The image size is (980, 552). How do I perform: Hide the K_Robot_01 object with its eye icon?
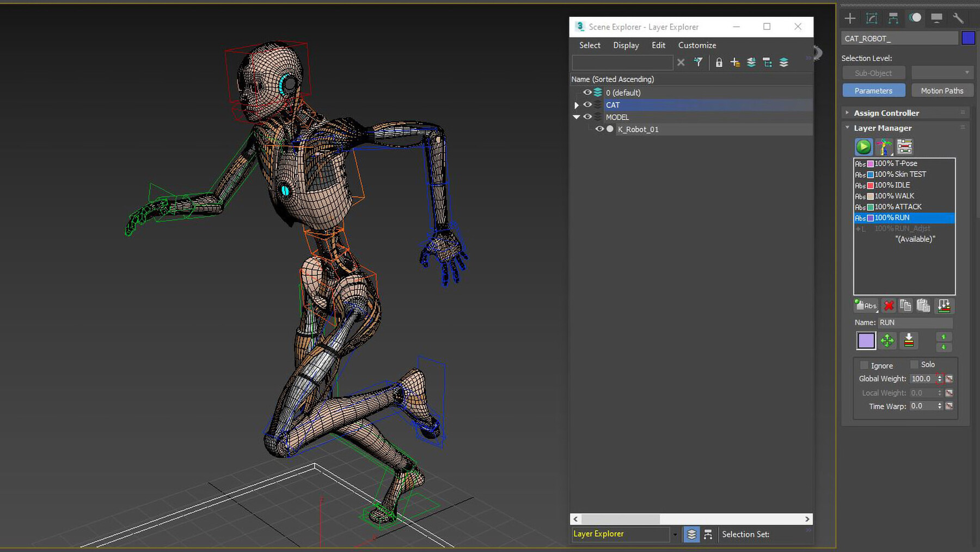tap(599, 129)
